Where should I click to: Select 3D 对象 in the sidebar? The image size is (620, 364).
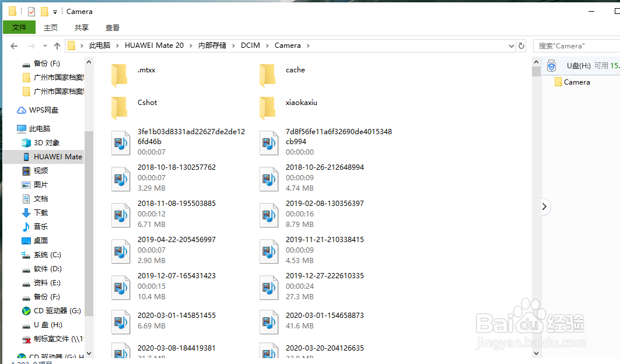(x=41, y=143)
